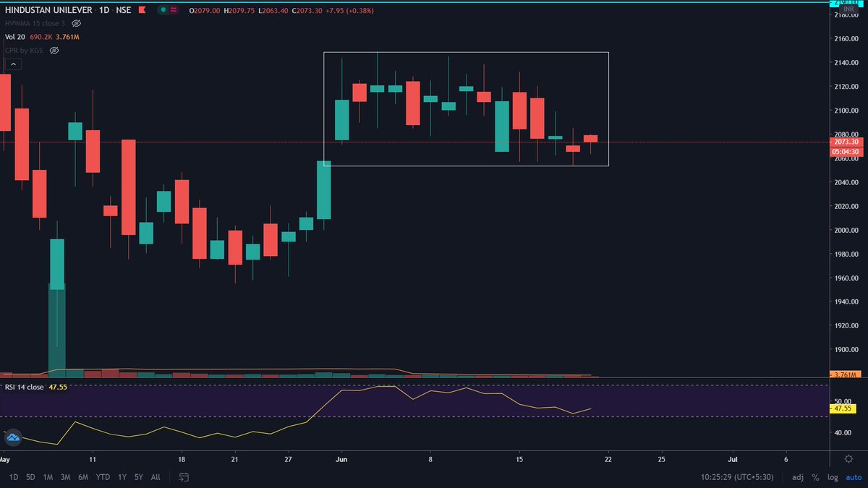Toggle percent scale mode
The height and width of the screenshot is (488, 868).
coord(815,477)
